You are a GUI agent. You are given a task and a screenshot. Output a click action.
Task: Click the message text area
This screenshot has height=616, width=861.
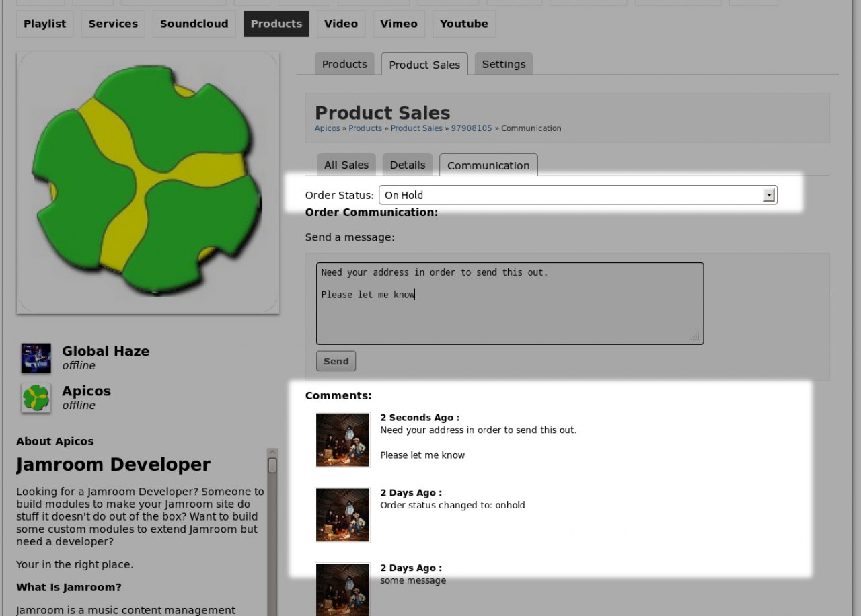[x=510, y=303]
